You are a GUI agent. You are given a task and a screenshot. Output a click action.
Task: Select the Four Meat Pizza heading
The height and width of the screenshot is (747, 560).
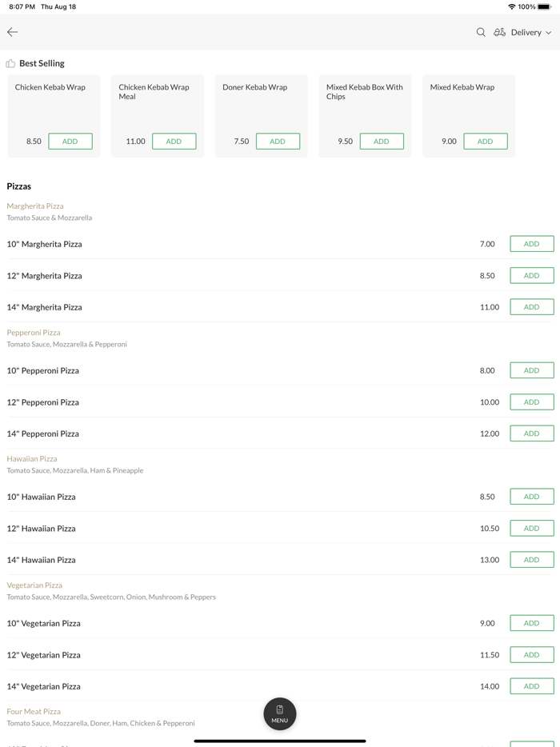coord(34,712)
